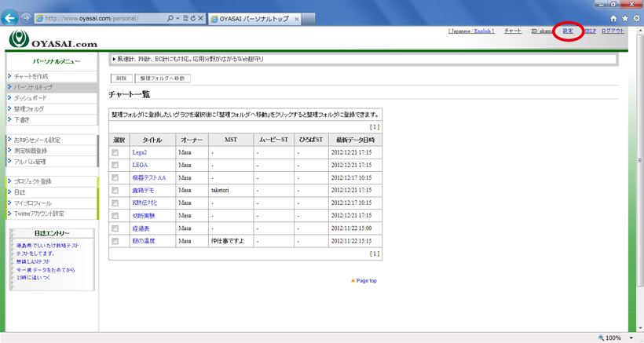This screenshot has height=343, width=644.
Task: Open the Lega2 chart link
Action: (x=139, y=152)
